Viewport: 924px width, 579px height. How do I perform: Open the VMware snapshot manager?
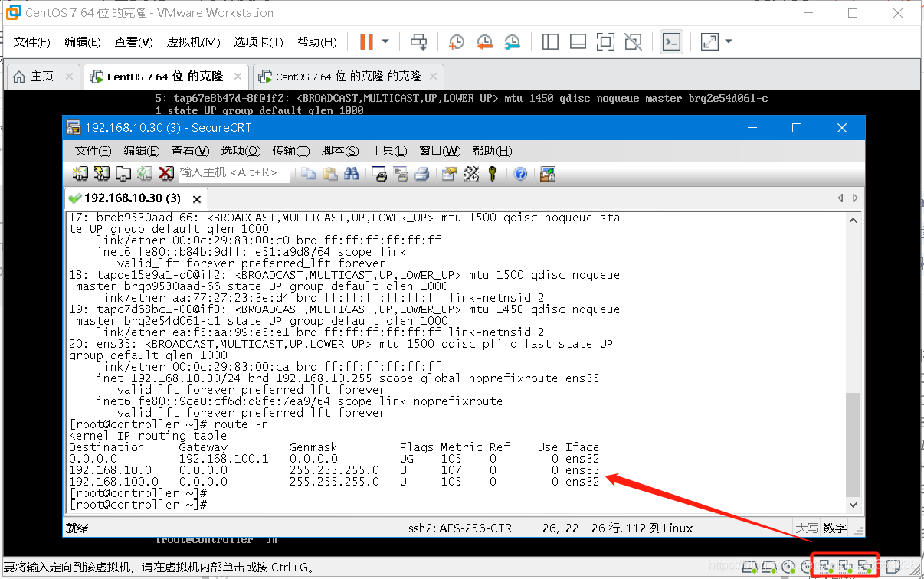(x=513, y=41)
